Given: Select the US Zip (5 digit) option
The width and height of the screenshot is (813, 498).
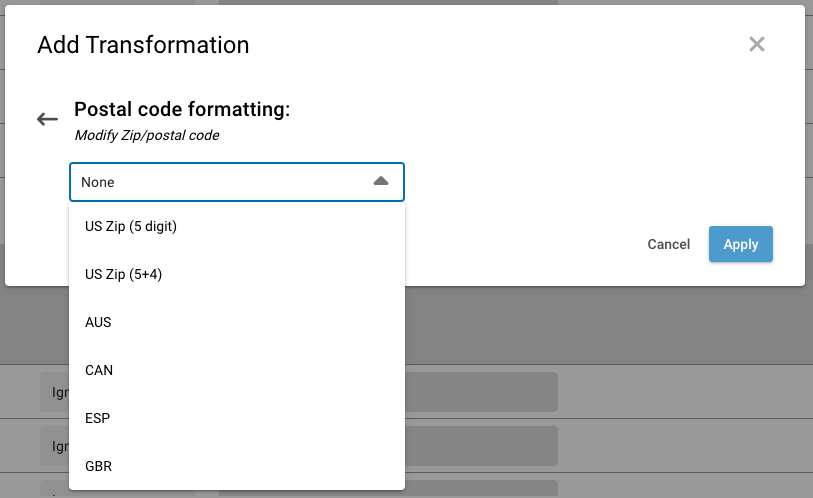Looking at the screenshot, I should click(131, 226).
